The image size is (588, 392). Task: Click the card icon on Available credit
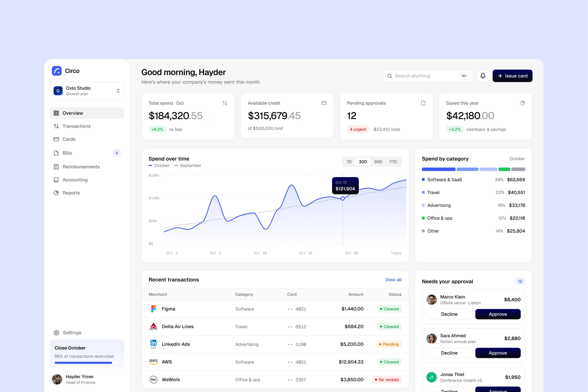(x=324, y=103)
